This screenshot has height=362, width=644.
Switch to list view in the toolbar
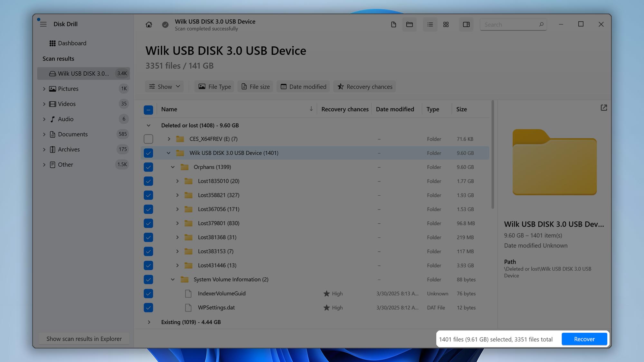click(430, 24)
